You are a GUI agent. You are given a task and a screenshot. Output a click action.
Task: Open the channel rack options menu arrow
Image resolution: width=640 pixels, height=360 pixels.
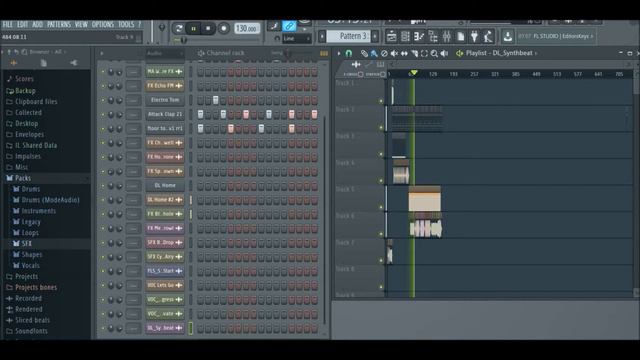[102, 53]
